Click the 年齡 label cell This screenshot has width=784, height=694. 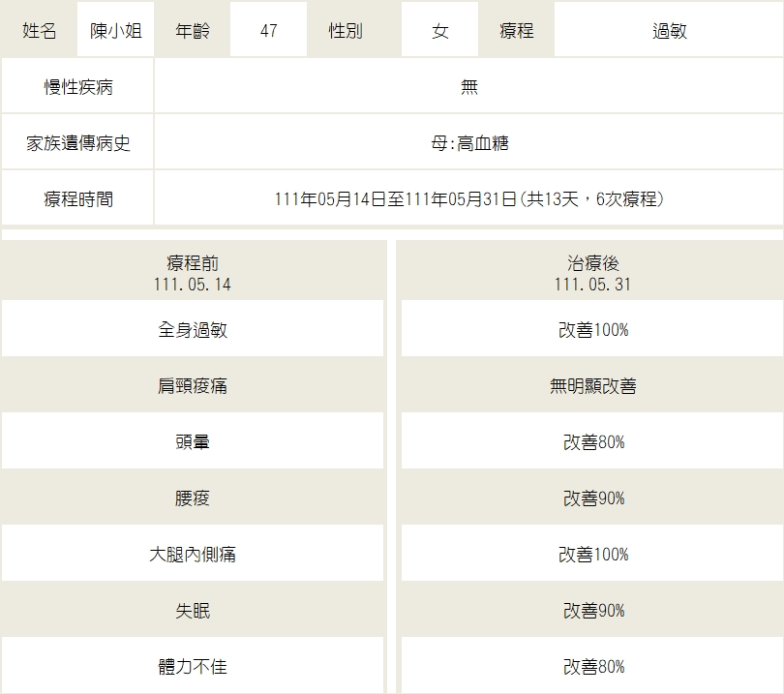(192, 29)
